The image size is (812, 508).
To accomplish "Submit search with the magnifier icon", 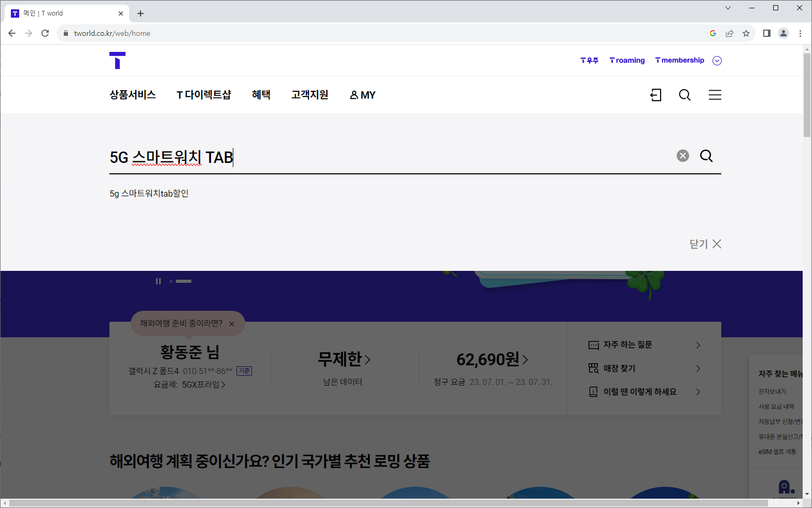I will (706, 156).
